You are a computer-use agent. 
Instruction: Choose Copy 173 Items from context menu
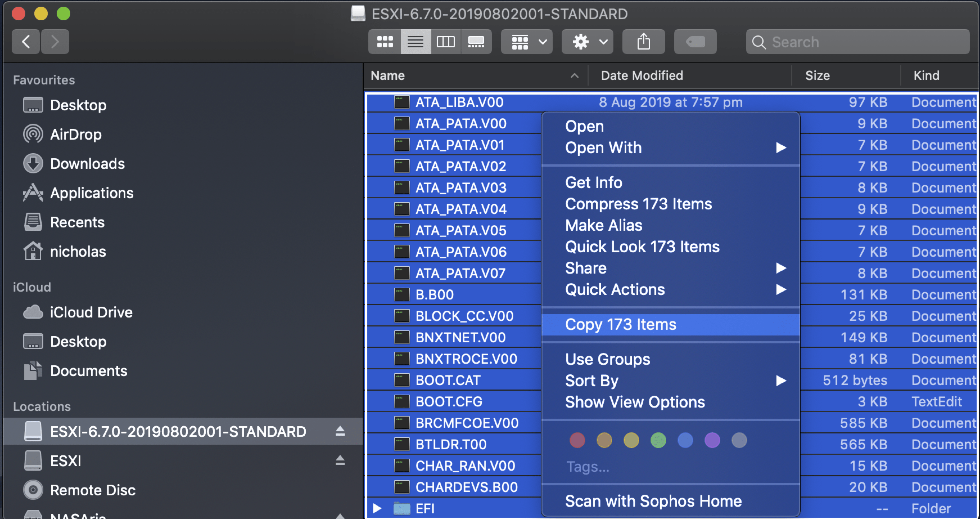(x=620, y=325)
